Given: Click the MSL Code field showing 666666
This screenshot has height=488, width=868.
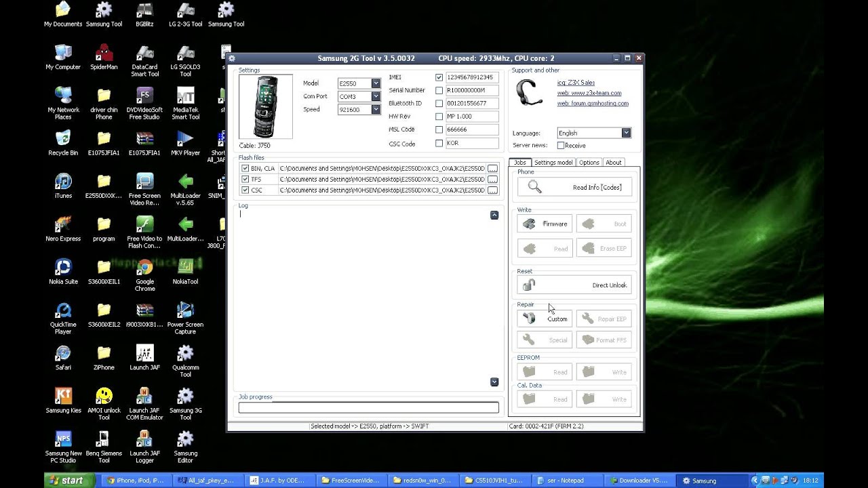Looking at the screenshot, I should [x=472, y=129].
